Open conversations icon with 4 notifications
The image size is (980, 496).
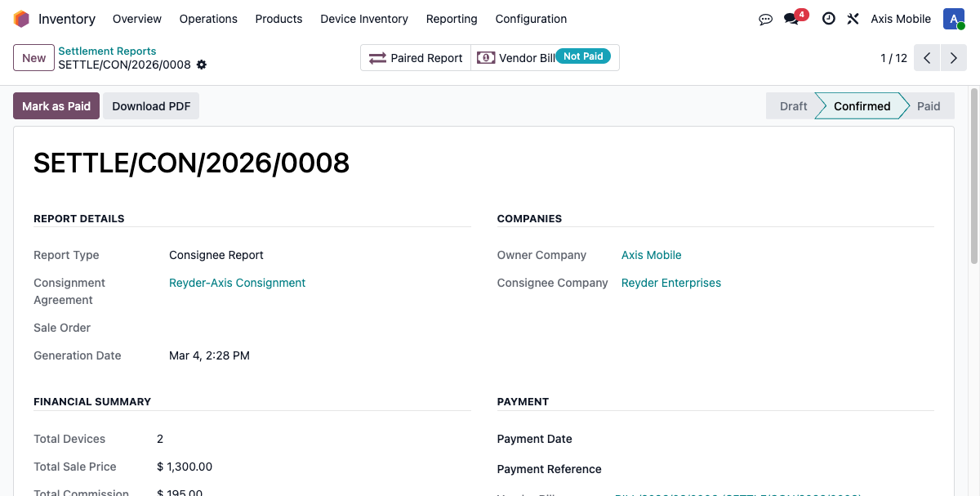tap(791, 19)
